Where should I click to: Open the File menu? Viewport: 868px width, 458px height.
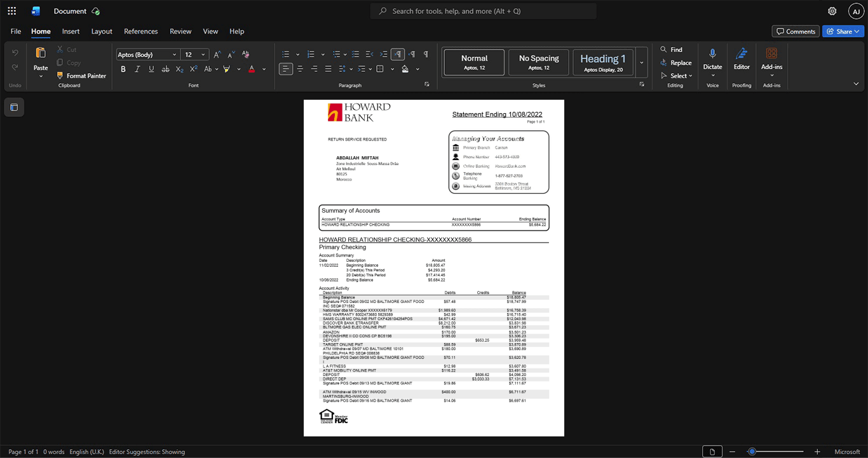16,31
